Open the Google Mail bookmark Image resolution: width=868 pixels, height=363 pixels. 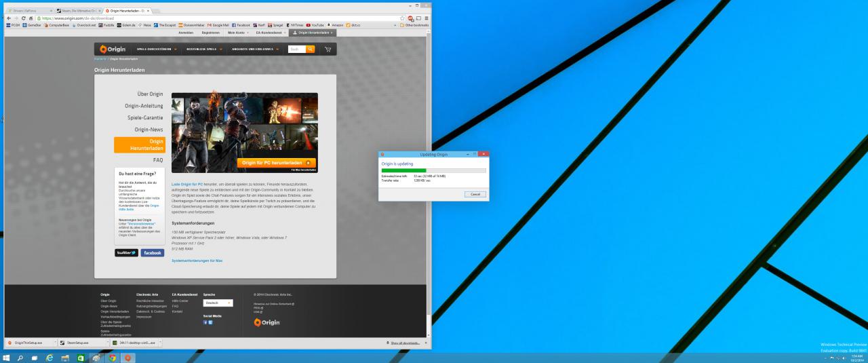(218, 25)
